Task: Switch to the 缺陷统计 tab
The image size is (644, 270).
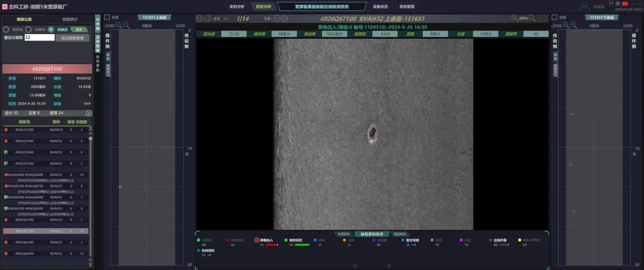Action: click(x=70, y=19)
